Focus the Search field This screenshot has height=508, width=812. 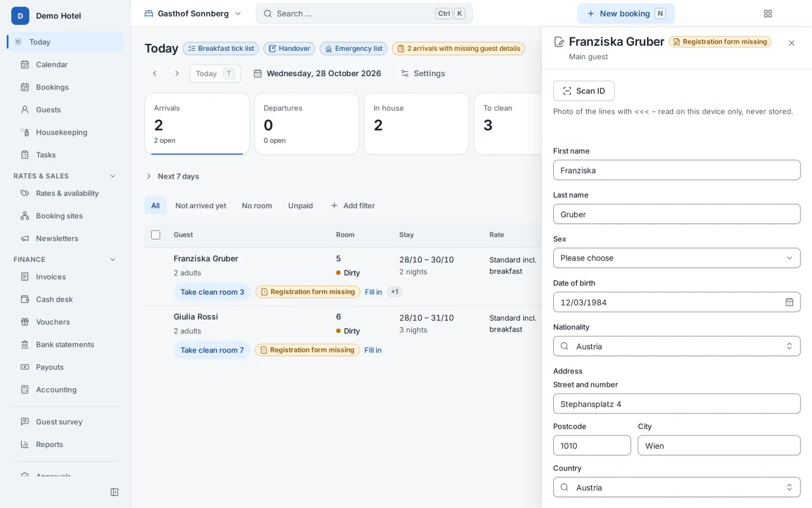click(364, 13)
